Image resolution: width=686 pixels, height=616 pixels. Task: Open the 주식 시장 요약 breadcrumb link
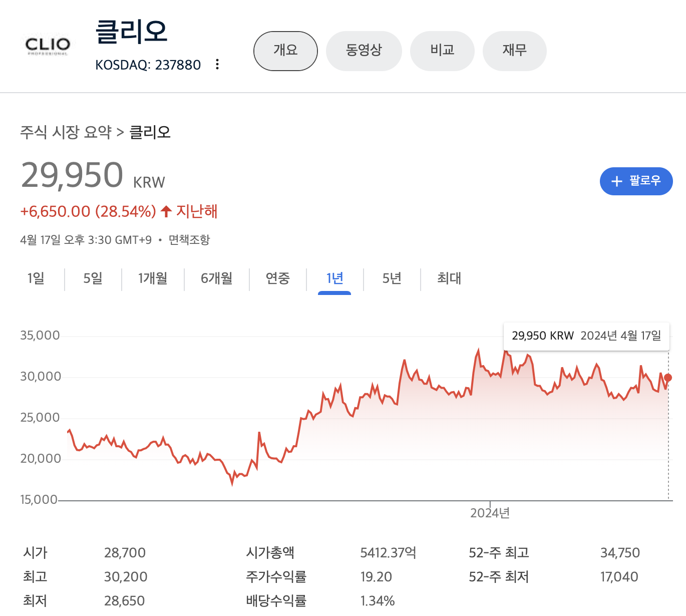click(66, 132)
